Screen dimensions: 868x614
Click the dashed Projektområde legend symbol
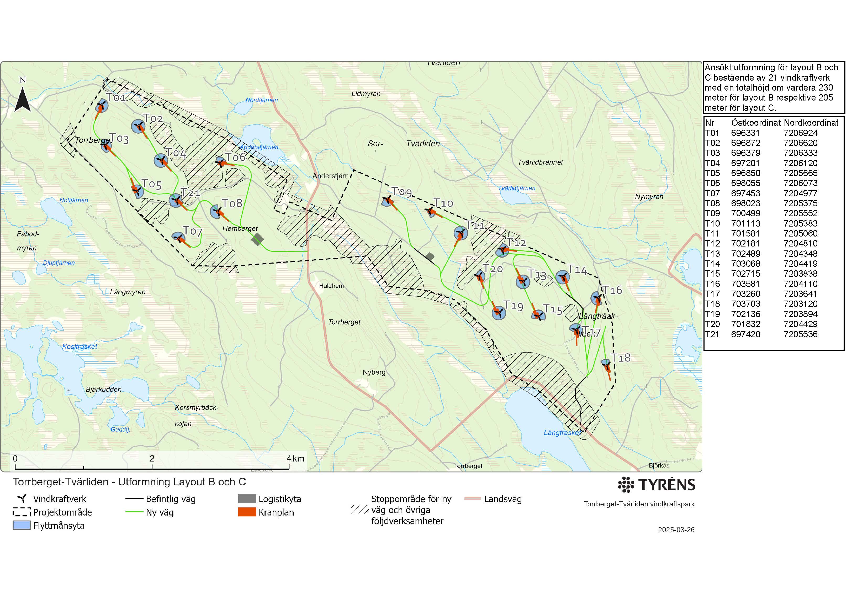tap(22, 512)
